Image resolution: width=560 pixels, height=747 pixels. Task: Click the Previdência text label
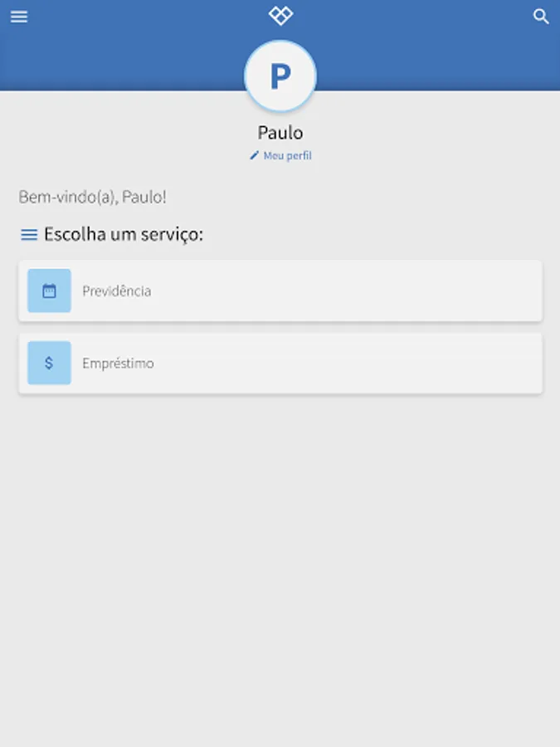tap(117, 291)
